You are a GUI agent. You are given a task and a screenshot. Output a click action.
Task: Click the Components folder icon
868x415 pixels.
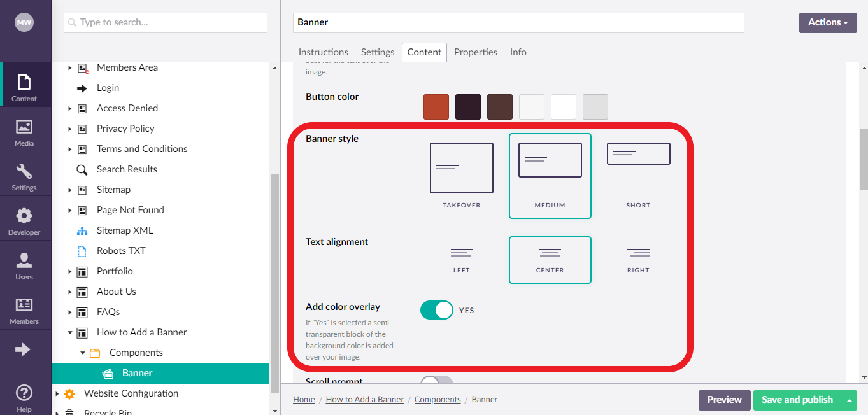[x=95, y=353]
